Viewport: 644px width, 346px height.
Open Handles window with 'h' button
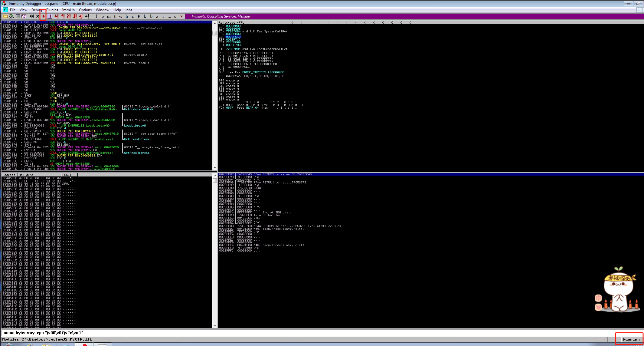click(127, 16)
